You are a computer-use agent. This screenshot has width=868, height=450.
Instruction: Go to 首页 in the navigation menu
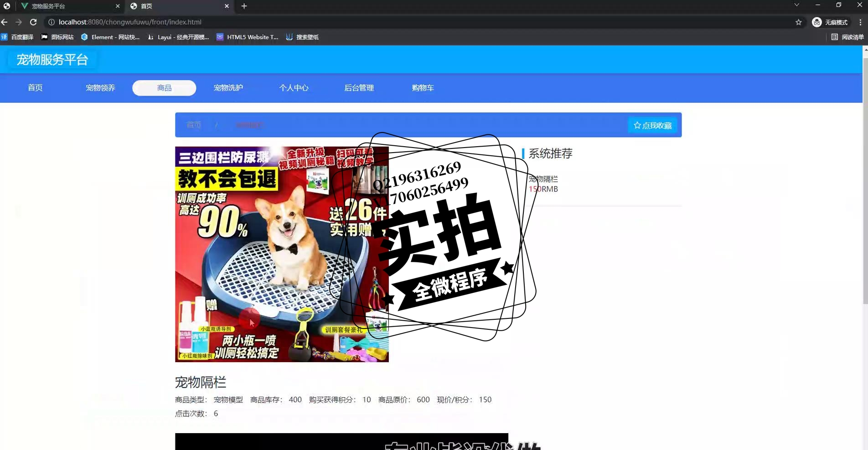(x=35, y=88)
